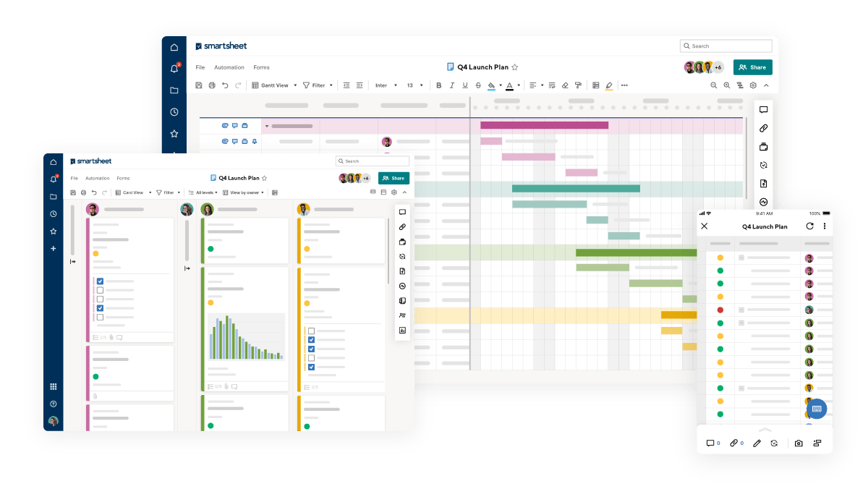Collapse first Gantt row hierarchy arrow
This screenshot has height=489, width=868.
click(x=267, y=127)
